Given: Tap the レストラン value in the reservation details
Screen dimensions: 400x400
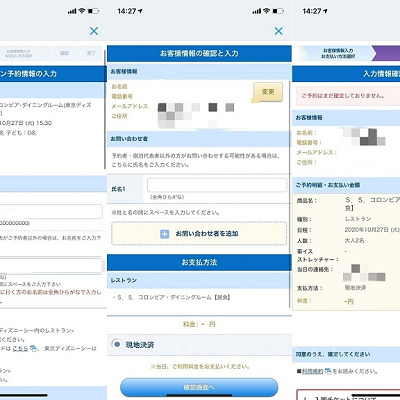Looking at the screenshot, I should click(358, 219).
